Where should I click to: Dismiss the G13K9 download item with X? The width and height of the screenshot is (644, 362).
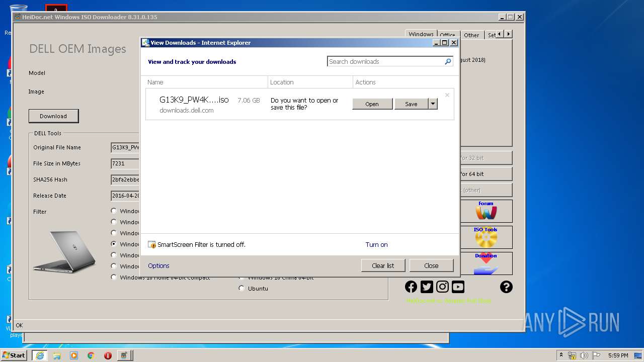click(447, 95)
